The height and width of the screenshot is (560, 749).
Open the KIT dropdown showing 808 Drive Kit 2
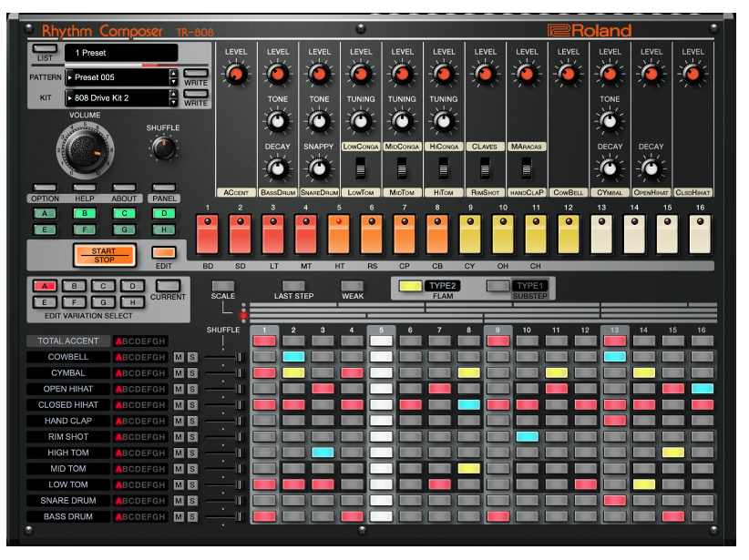[x=118, y=97]
